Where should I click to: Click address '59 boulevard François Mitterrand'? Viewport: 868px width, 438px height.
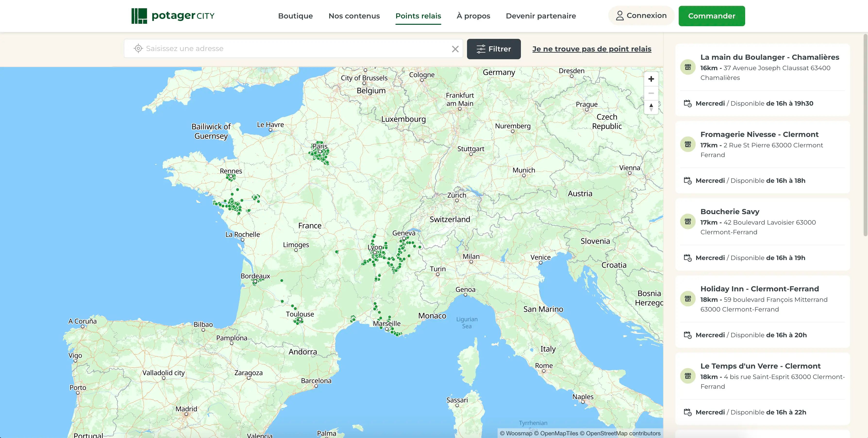[775, 300]
